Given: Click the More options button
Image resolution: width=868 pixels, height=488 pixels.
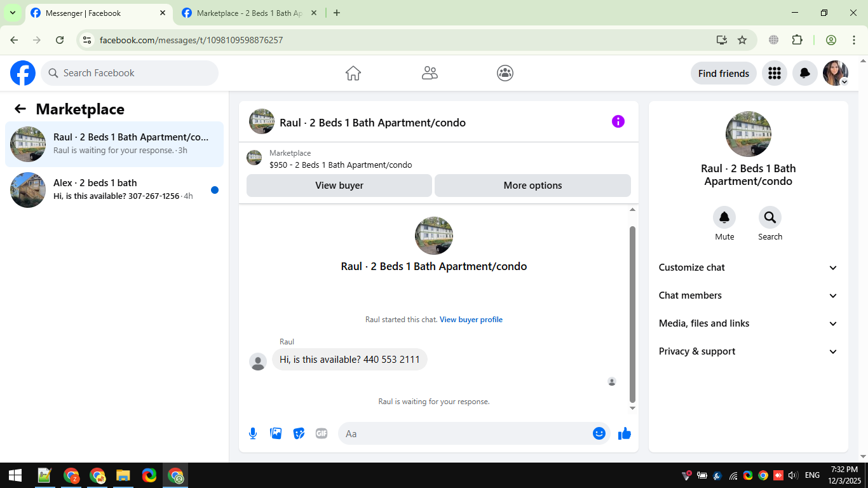Looking at the screenshot, I should click(x=532, y=186).
